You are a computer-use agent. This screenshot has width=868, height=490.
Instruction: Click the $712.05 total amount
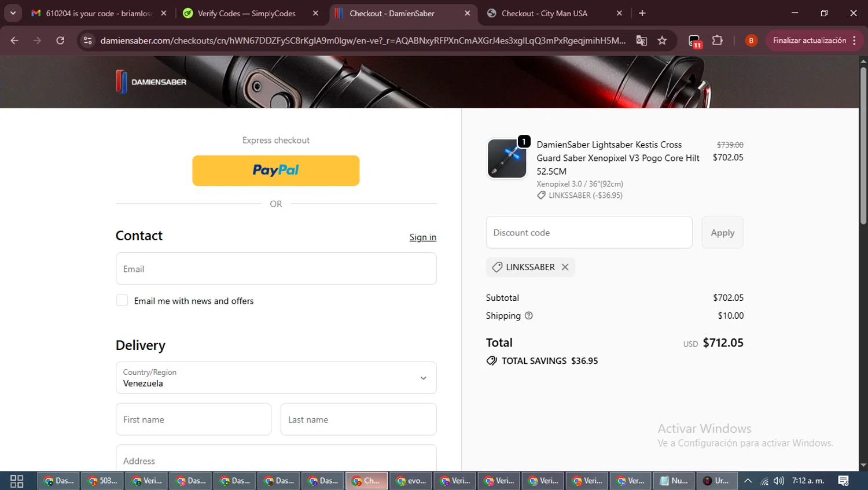[723, 342]
